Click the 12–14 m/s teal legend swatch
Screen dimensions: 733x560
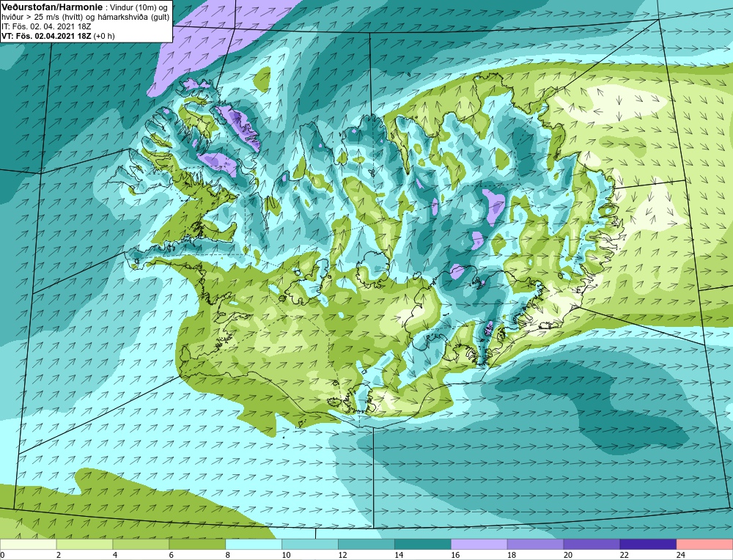366,545
